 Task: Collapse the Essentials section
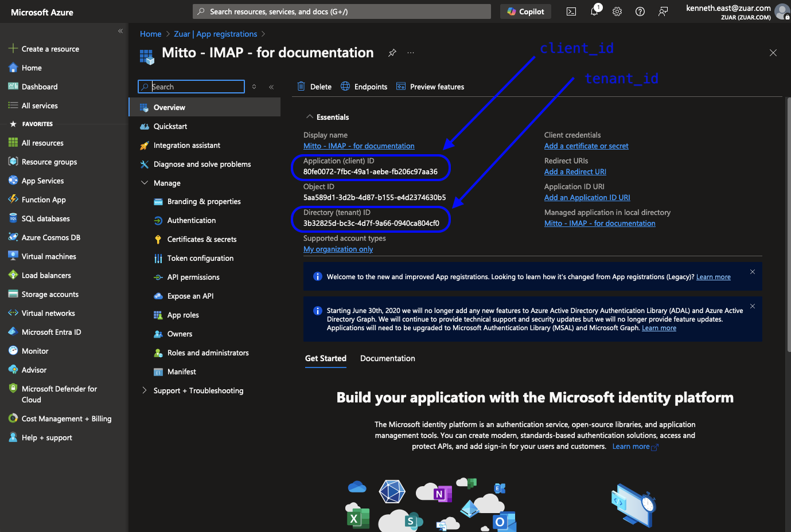[x=310, y=116]
